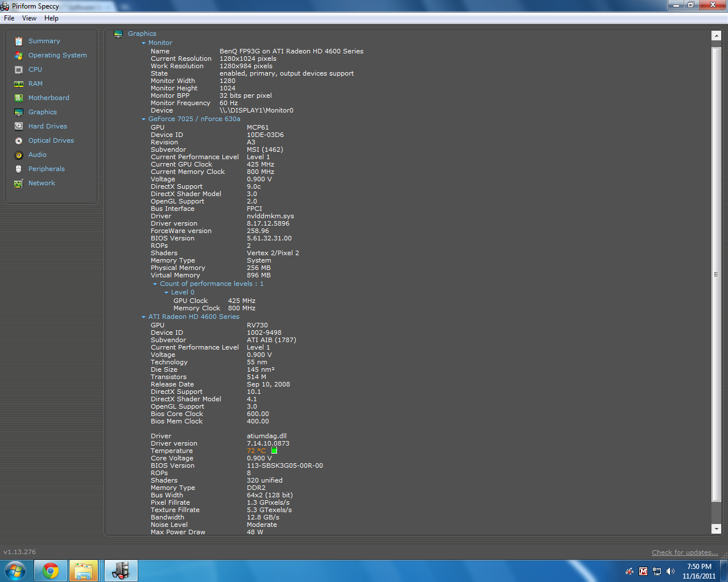
Task: Click the Peripherals mouse icon in sidebar
Action: click(x=19, y=169)
